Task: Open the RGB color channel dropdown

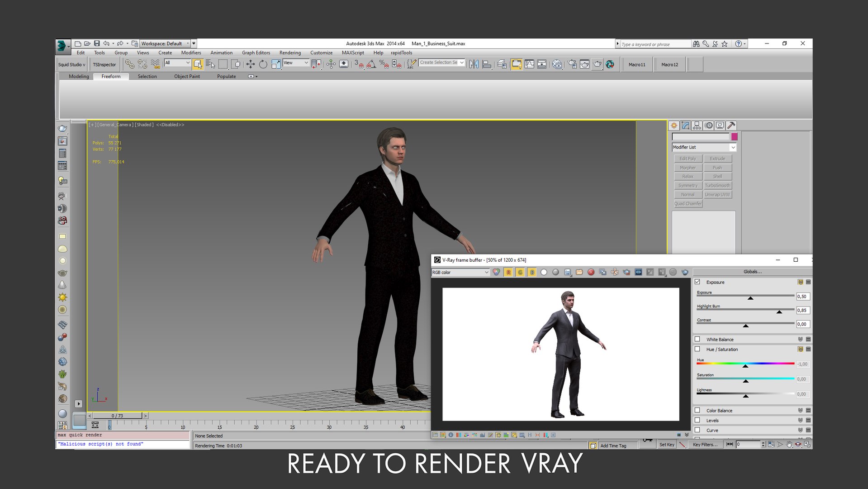Action: (460, 272)
